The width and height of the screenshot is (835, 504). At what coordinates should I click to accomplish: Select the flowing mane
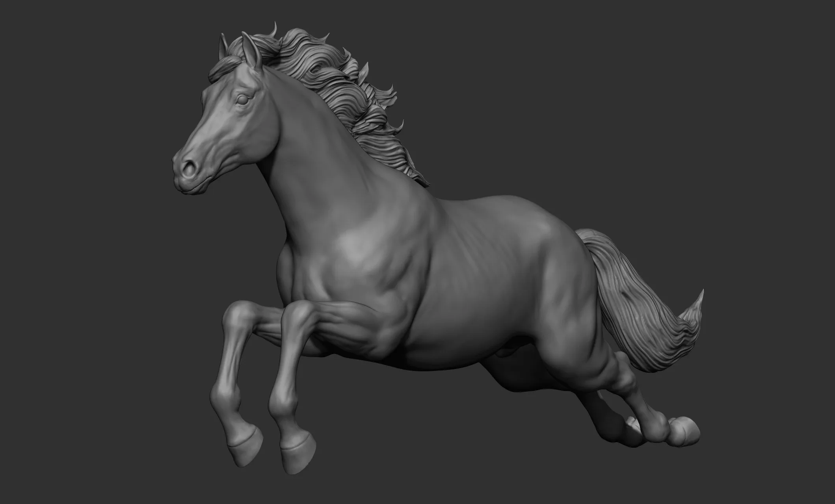click(x=347, y=91)
